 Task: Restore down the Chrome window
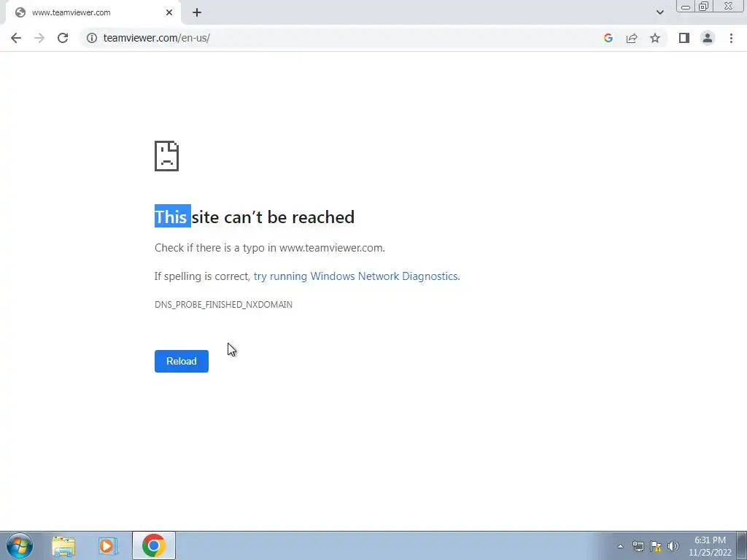click(704, 6)
